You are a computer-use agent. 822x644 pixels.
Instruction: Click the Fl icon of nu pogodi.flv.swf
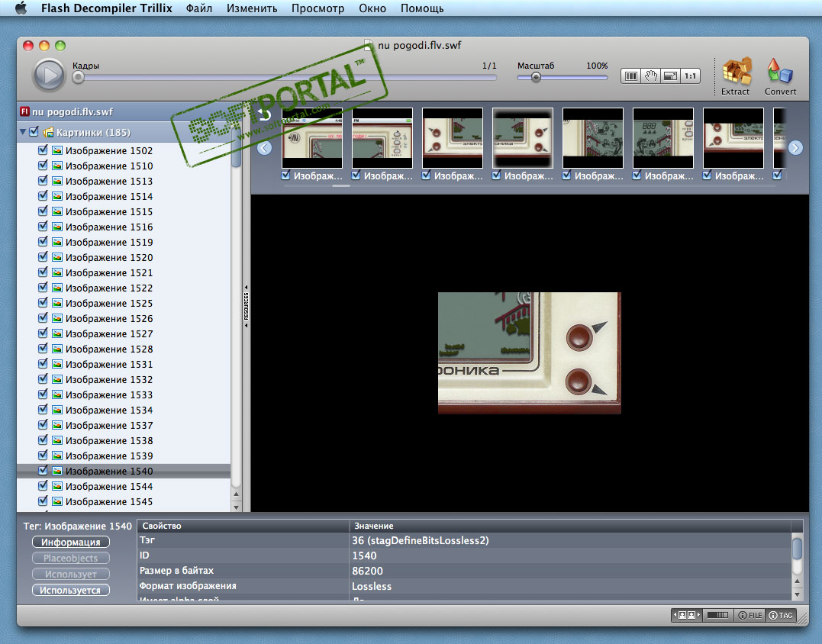pos(24,111)
